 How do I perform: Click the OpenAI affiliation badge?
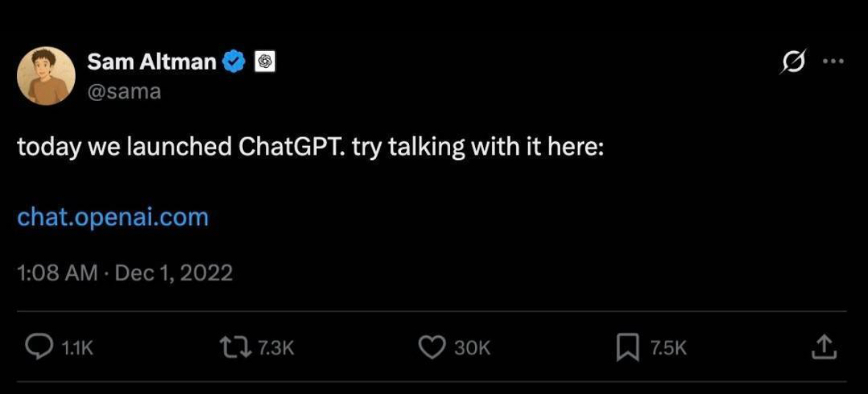[264, 62]
